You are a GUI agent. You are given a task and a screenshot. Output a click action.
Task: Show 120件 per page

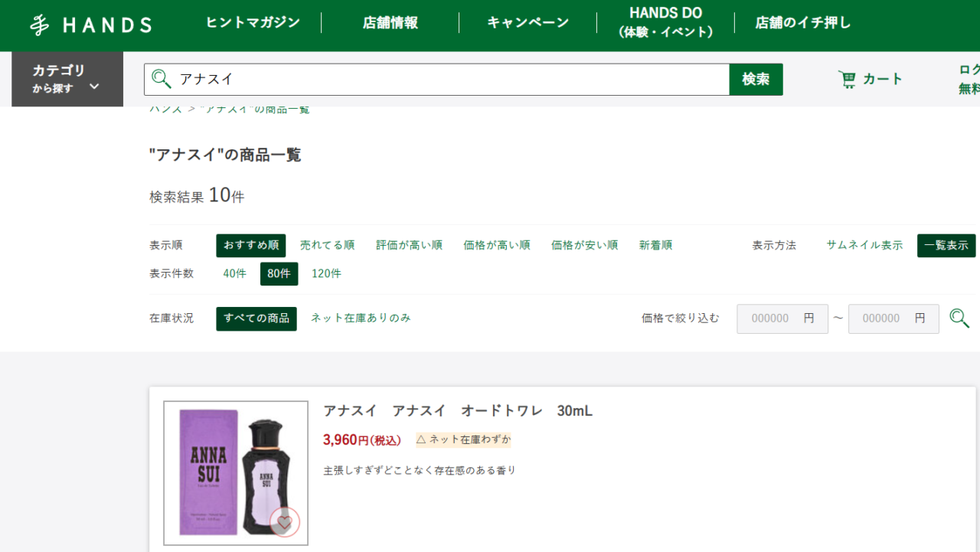click(x=326, y=274)
